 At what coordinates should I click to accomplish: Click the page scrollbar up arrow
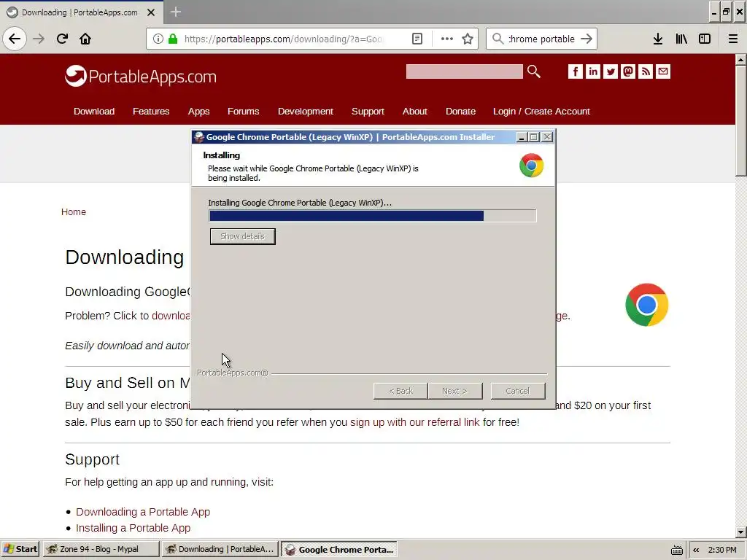click(x=740, y=60)
